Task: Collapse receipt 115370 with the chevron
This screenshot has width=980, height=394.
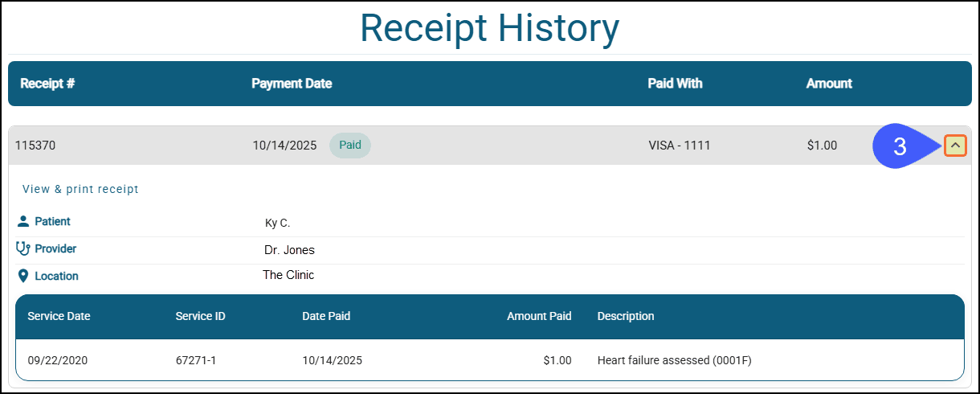Action: tap(954, 146)
